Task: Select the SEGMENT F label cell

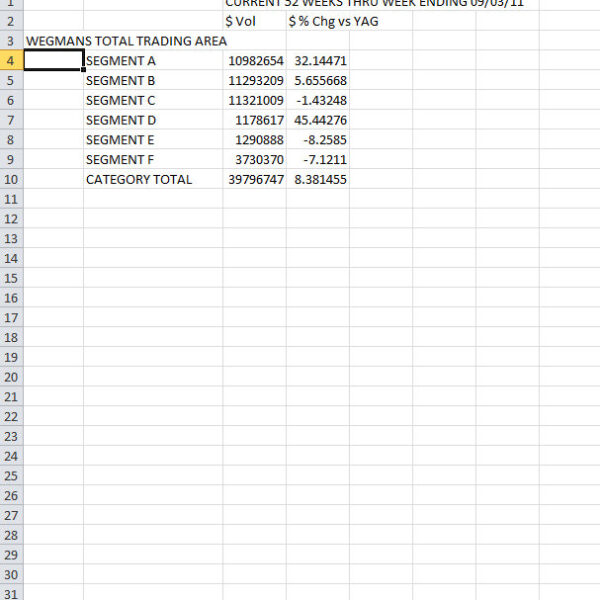Action: [153, 160]
